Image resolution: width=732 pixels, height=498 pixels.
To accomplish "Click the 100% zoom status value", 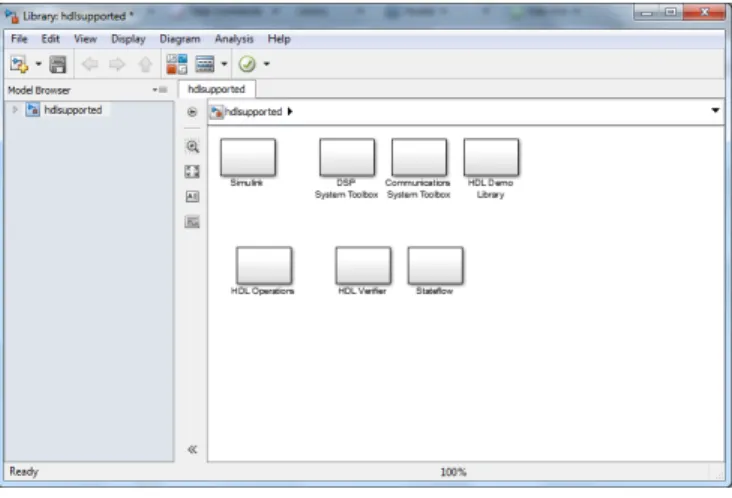I will (x=453, y=472).
